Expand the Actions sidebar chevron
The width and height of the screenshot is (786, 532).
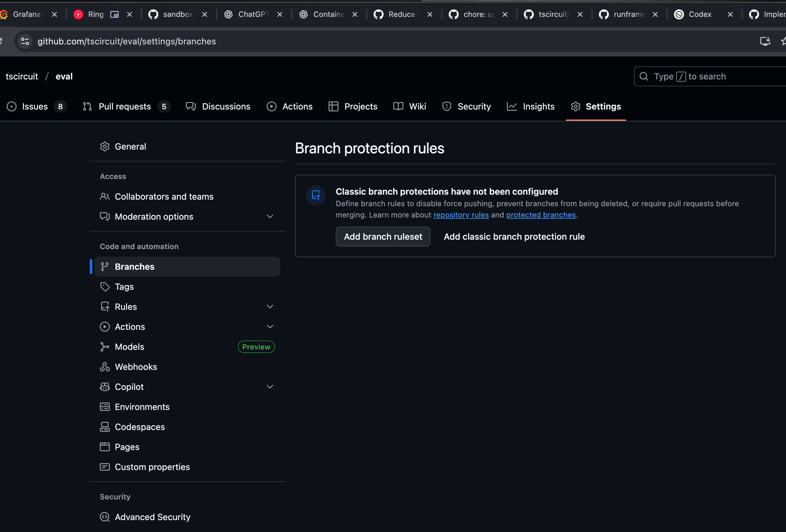[269, 327]
